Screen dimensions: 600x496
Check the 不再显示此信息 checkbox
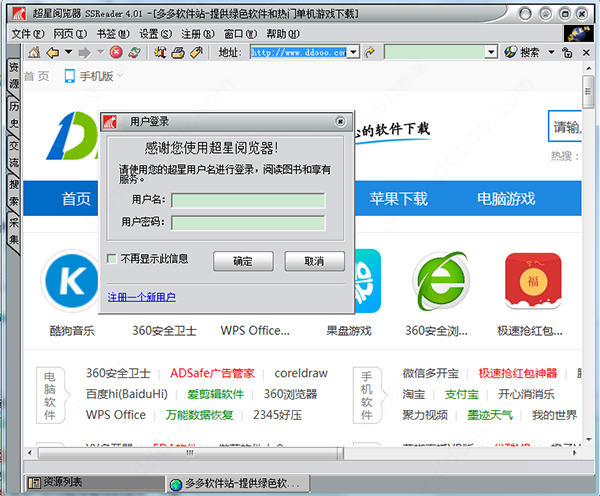[x=112, y=259]
